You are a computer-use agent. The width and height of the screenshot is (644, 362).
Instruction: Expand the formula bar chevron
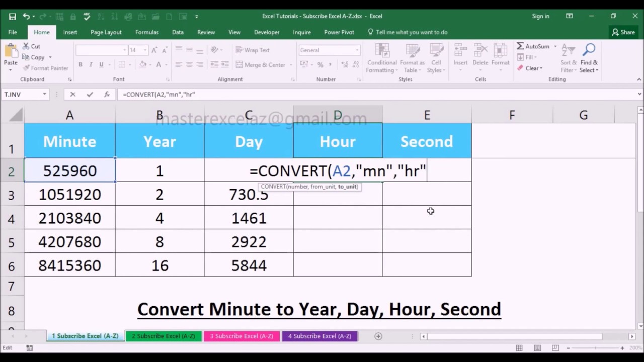639,94
